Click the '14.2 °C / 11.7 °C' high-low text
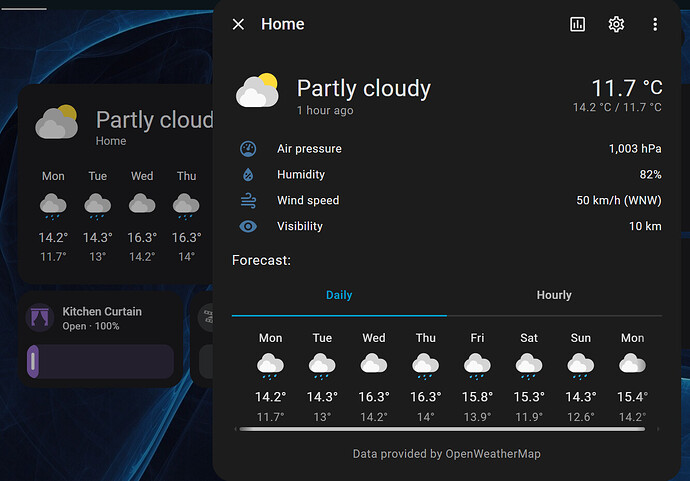This screenshot has width=690, height=481. (617, 107)
